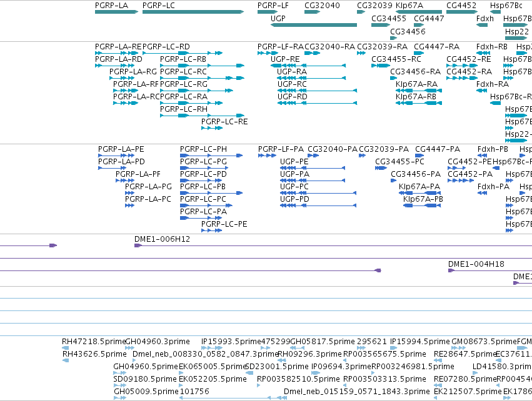Click the PGRP-LA gene bar
Image resolution: width=532 pixels, height=401 pixels.
pos(116,12)
